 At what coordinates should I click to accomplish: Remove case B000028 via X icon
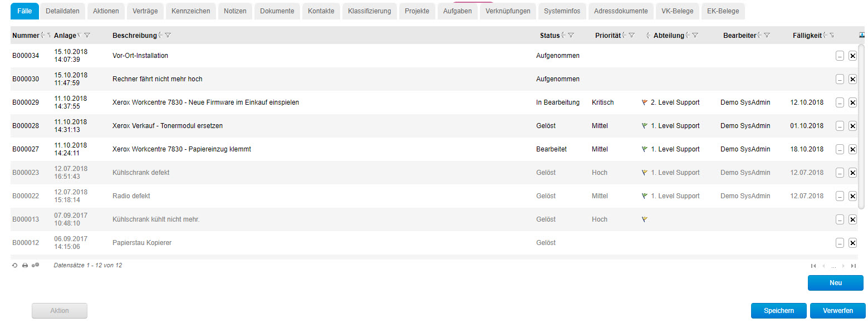pos(852,126)
